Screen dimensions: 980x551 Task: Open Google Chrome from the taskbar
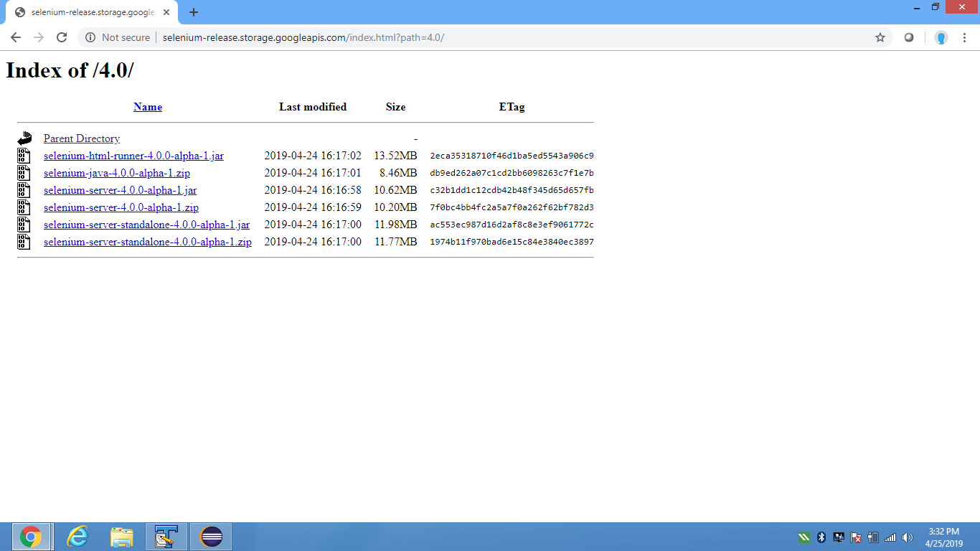(31, 537)
